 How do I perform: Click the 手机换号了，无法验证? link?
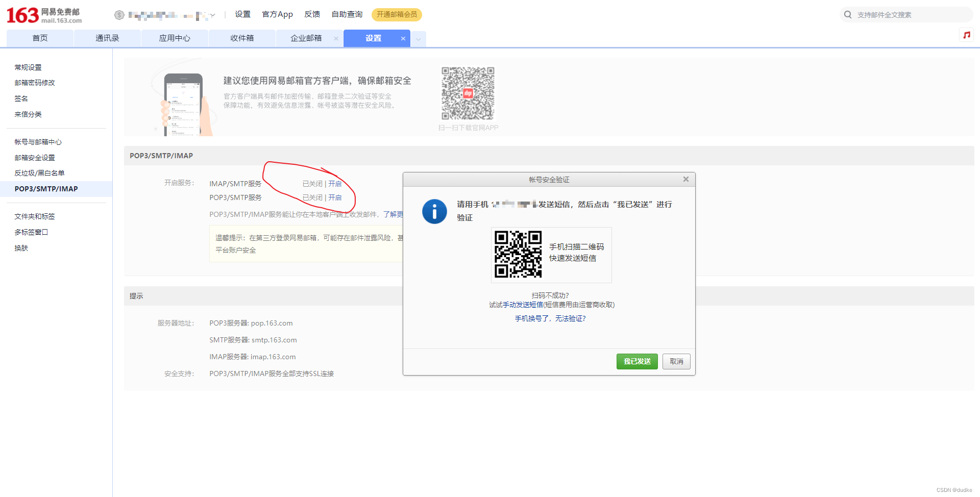[x=550, y=318]
